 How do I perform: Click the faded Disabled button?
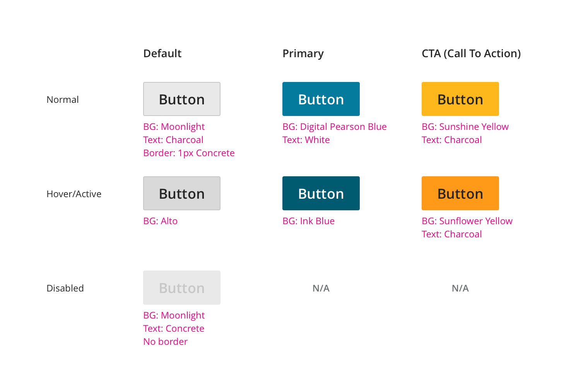[182, 288]
